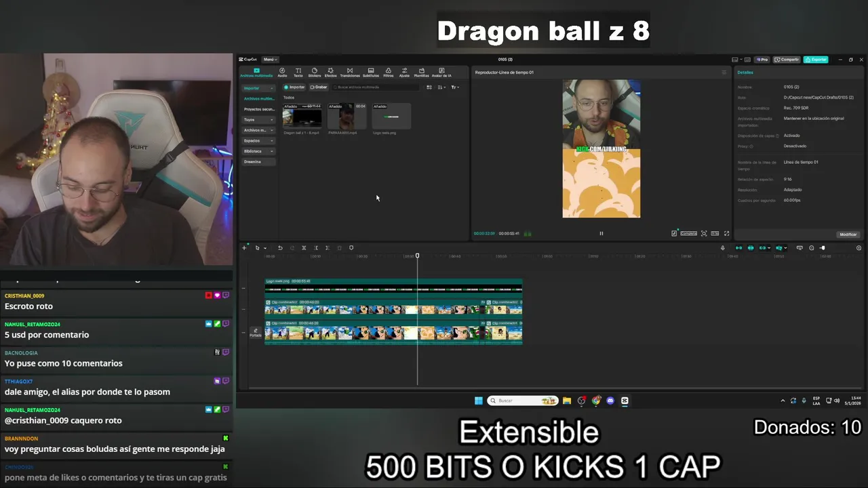The width and height of the screenshot is (868, 488).
Task: Toggle the linkage option on the timeline
Action: [x=764, y=248]
